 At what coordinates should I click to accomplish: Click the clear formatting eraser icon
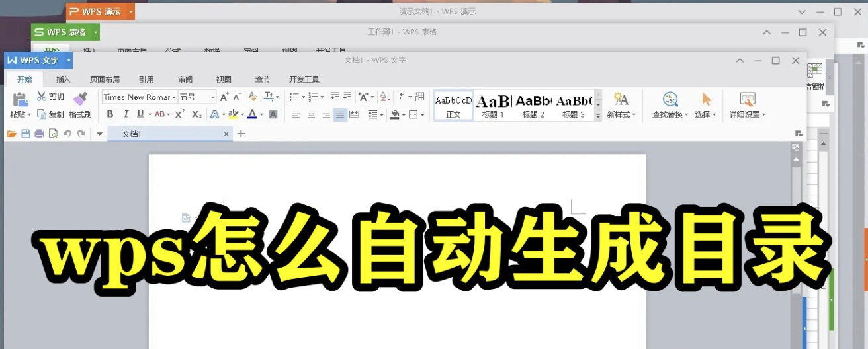pos(253,97)
